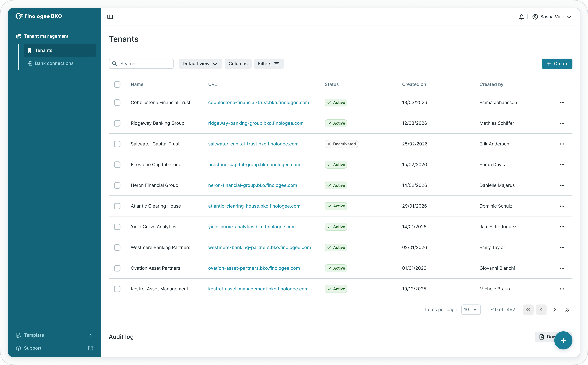Go to the next page of tenants
This screenshot has width=588, height=365.
click(x=554, y=310)
